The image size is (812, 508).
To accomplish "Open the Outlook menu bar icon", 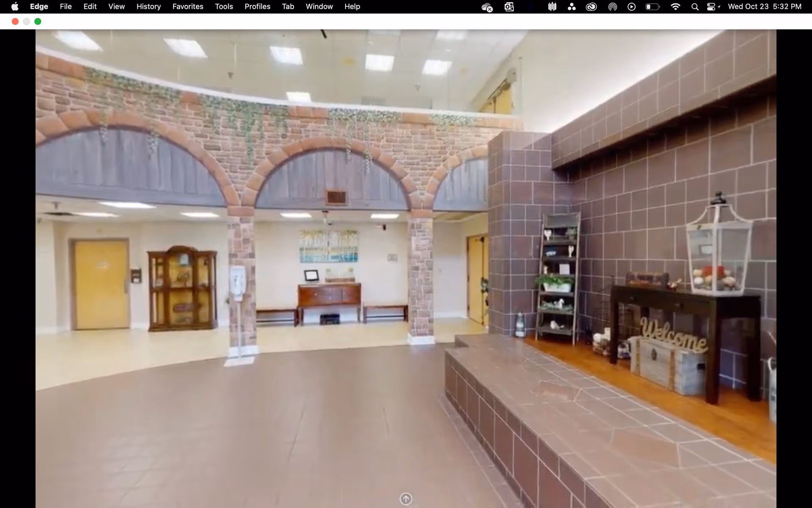I will [509, 7].
